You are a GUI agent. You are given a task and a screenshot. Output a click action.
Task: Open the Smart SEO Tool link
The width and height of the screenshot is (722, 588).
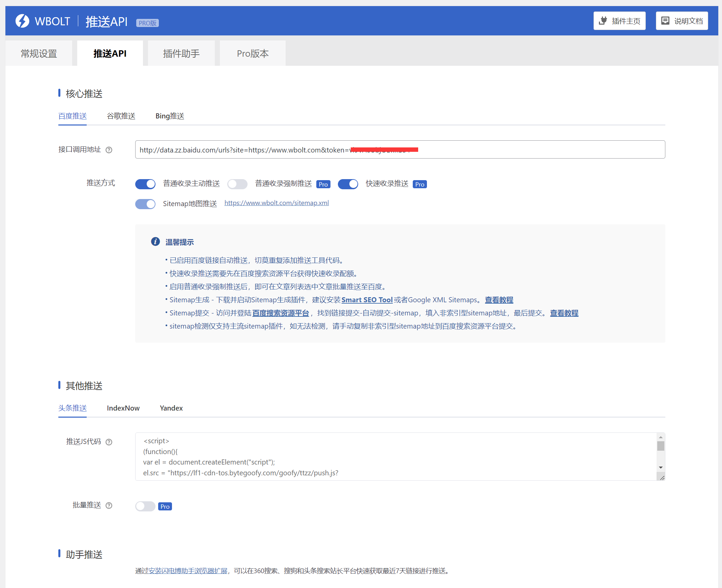tap(367, 300)
